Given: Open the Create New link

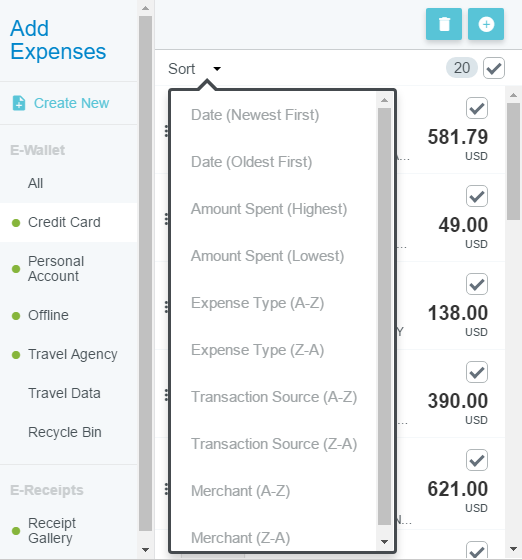Looking at the screenshot, I should pyautogui.click(x=71, y=103).
